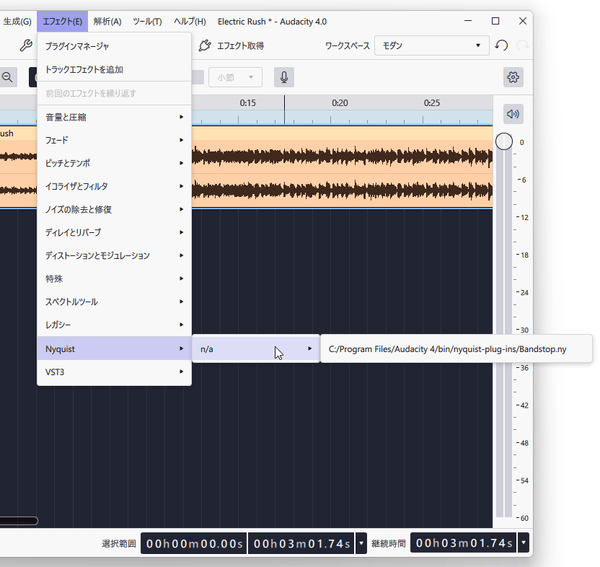
Task: Expand the ディレイとリバーブ submenu
Action: (114, 232)
